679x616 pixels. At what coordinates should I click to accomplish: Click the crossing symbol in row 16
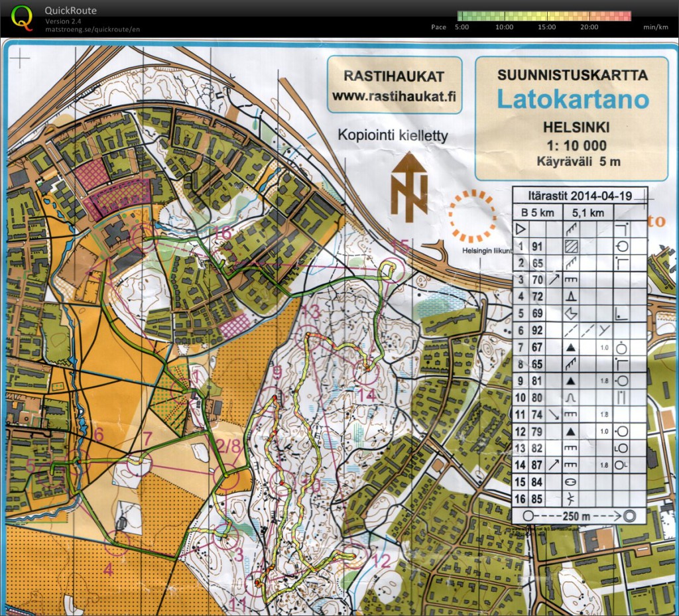coord(571,499)
